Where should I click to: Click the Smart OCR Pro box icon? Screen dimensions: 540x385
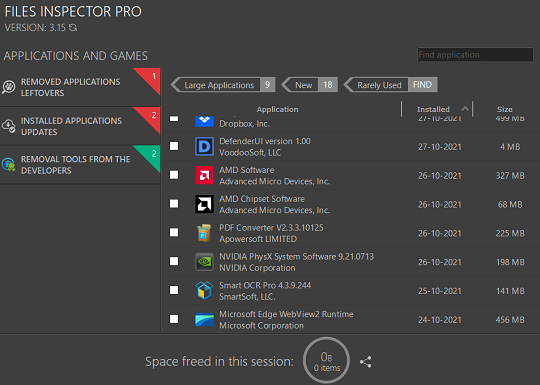204,290
